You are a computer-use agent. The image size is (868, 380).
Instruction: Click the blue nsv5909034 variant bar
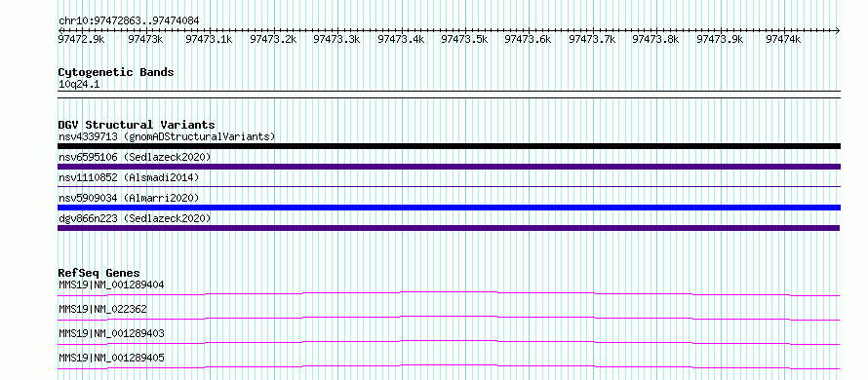[449, 208]
